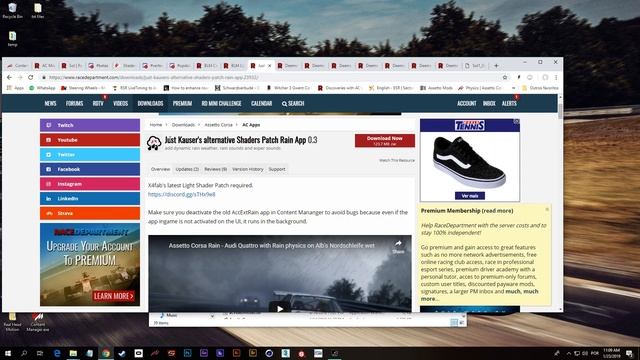Open the INBOX
The height and width of the screenshot is (360, 640).
pyautogui.click(x=489, y=103)
